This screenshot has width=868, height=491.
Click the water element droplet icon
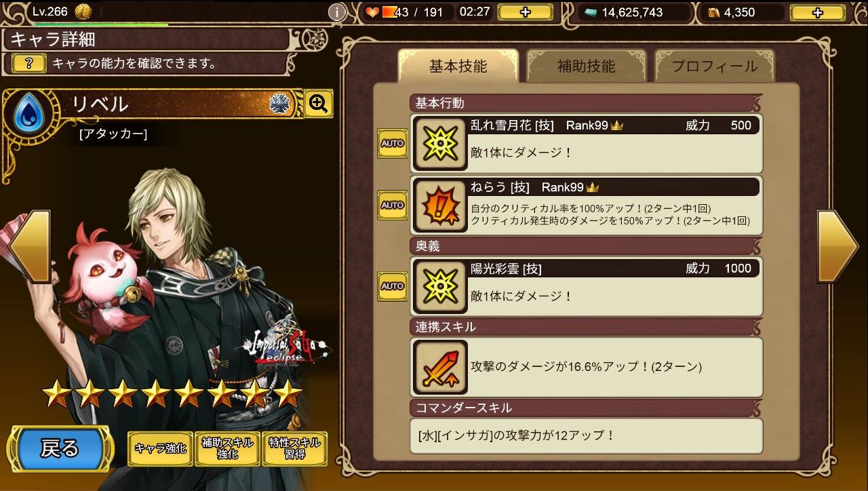[x=28, y=113]
